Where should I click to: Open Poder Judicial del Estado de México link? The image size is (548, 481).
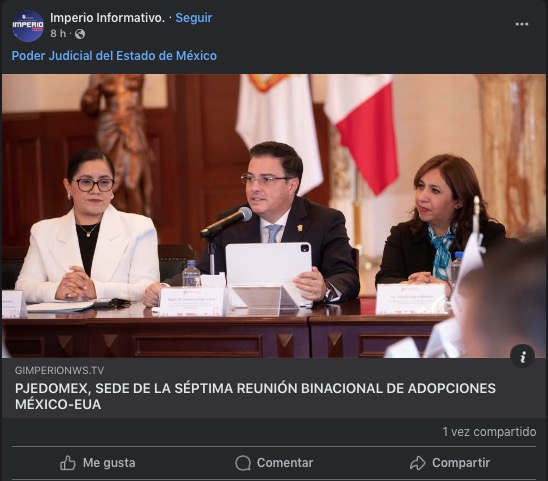114,56
